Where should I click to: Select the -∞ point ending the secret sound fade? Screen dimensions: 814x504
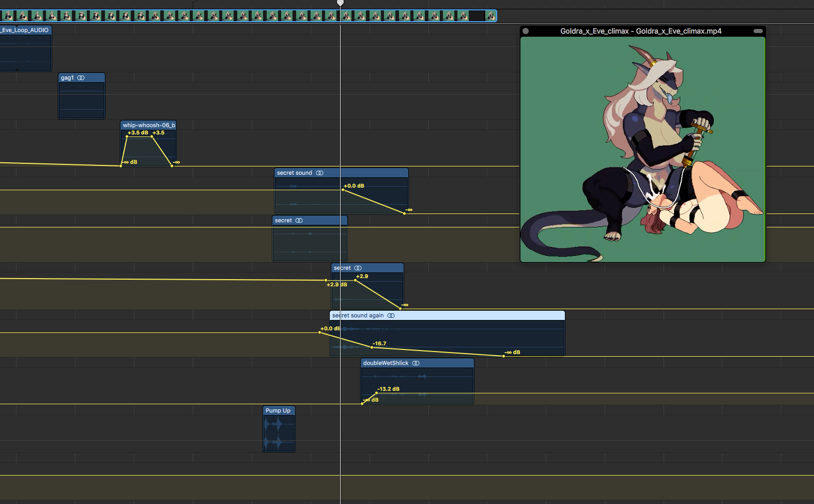coord(404,213)
